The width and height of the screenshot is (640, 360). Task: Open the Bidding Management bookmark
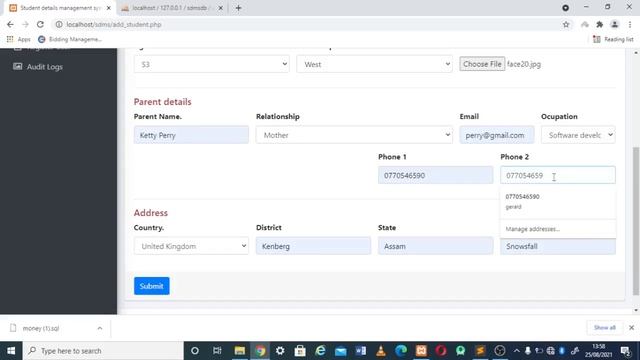click(x=70, y=39)
